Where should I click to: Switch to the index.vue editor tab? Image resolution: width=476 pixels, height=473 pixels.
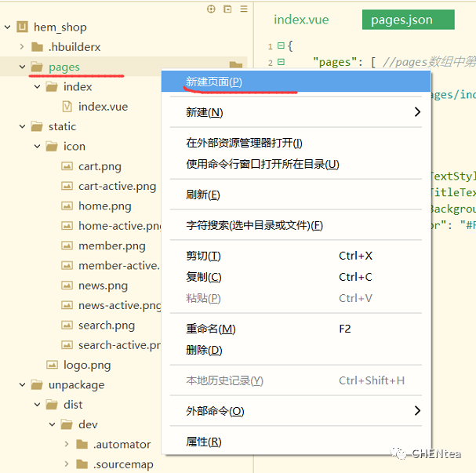301,20
